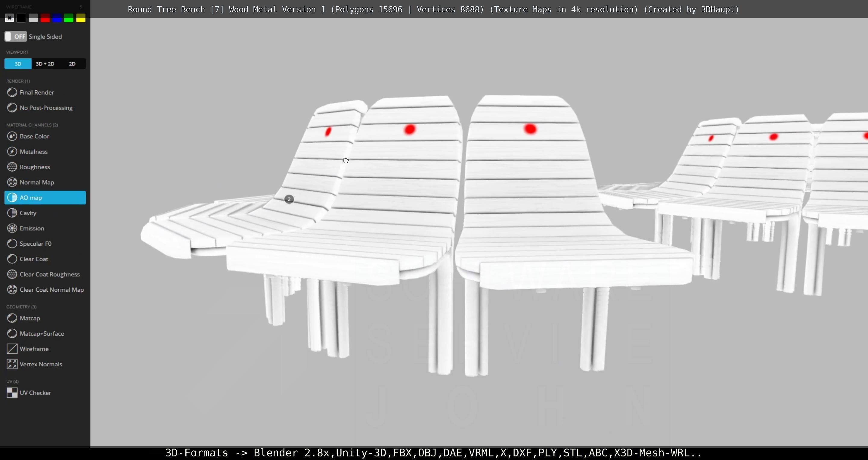Viewport: 868px width, 460px height.
Task: Click the Roughness channel icon
Action: pyautogui.click(x=12, y=167)
